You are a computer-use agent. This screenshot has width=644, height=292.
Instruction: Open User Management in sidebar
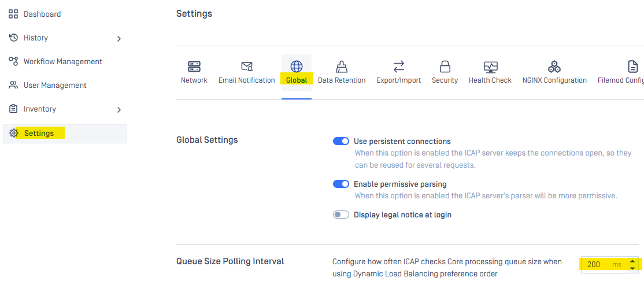pos(55,85)
